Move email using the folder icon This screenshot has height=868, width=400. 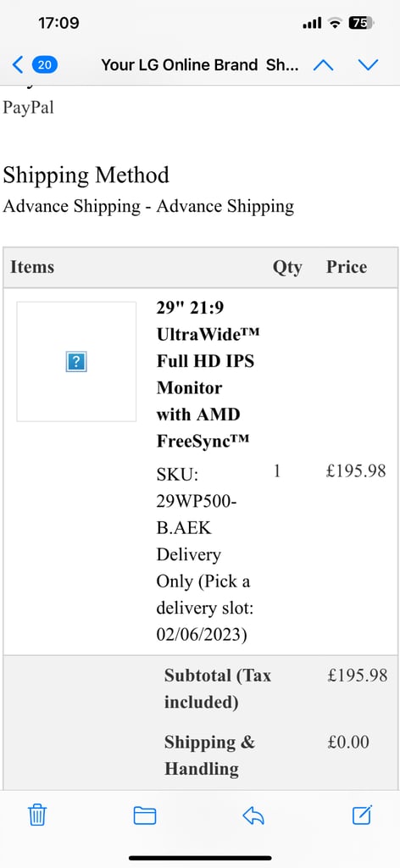coord(145,815)
